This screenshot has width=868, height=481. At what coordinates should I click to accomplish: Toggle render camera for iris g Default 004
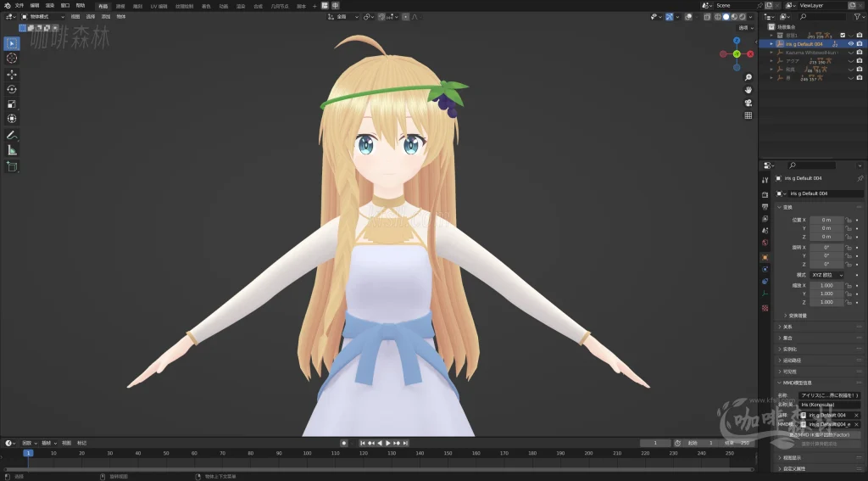[860, 44]
